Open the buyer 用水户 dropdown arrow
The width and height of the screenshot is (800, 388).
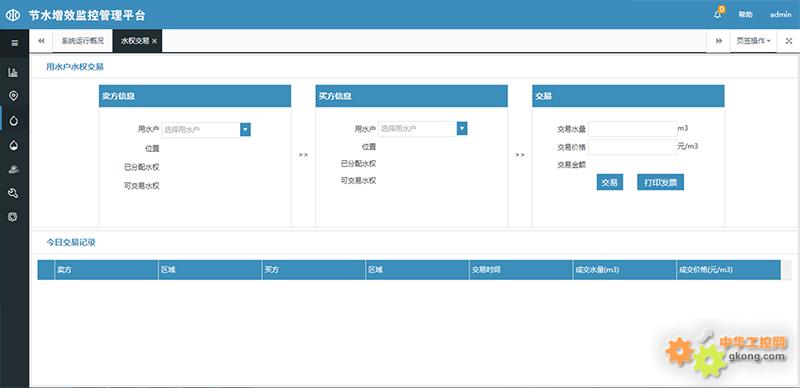coord(462,129)
